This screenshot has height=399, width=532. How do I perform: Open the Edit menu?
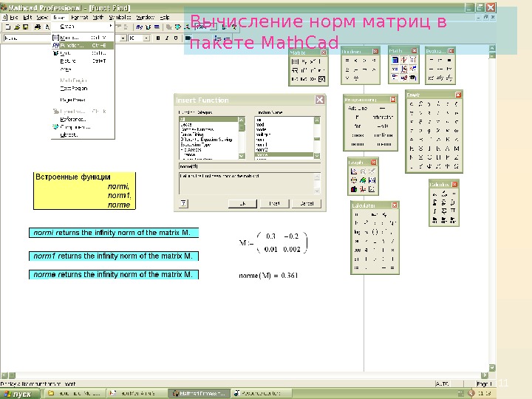click(x=27, y=17)
